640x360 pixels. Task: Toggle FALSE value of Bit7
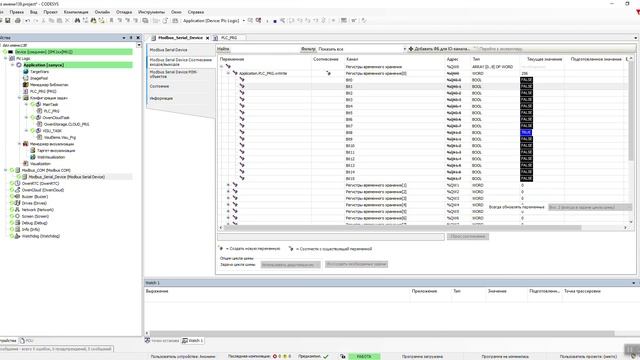pyautogui.click(x=526, y=126)
